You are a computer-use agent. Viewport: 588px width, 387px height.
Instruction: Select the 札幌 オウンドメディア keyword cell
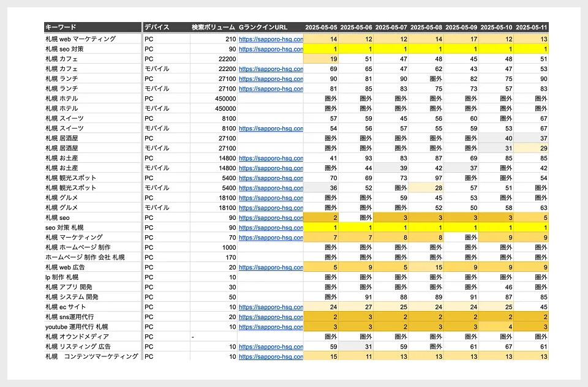77,337
